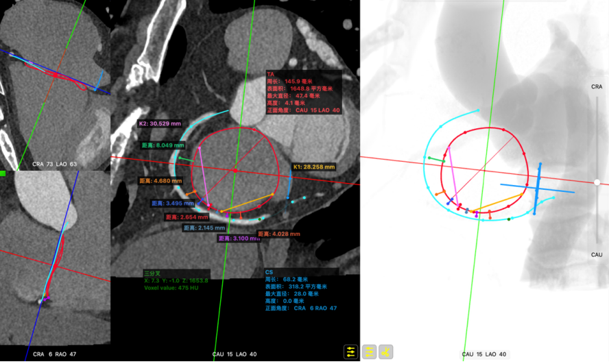Click the 8.049 mm distance label

[162, 145]
